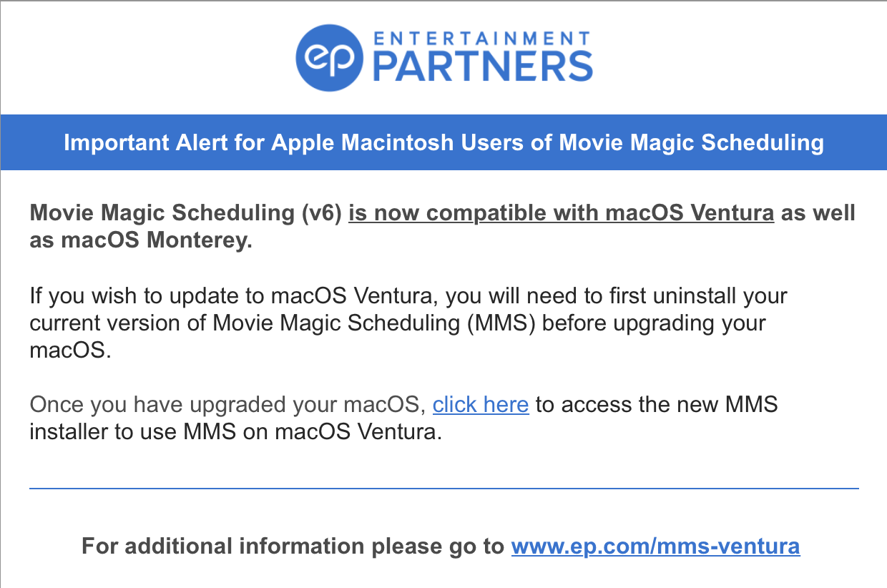Open the www.ep.com/mms-ventura link
Viewport: 887px width, 588px height.
655,547
